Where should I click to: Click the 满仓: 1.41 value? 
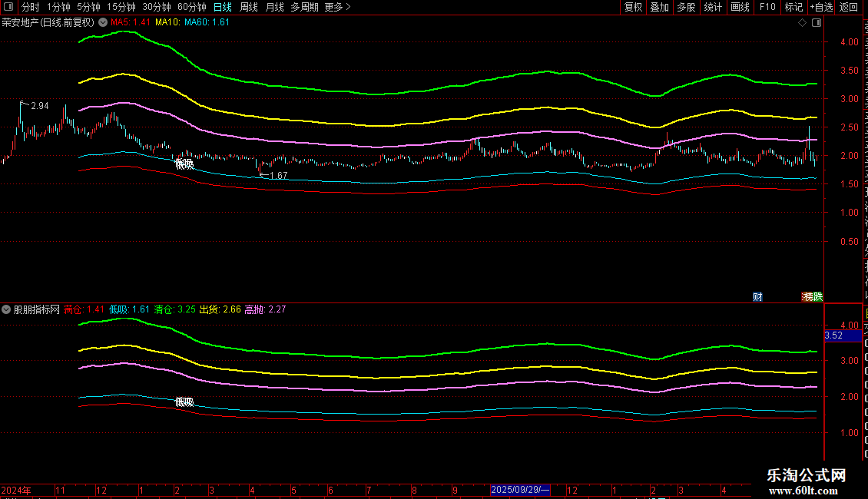coord(84,310)
